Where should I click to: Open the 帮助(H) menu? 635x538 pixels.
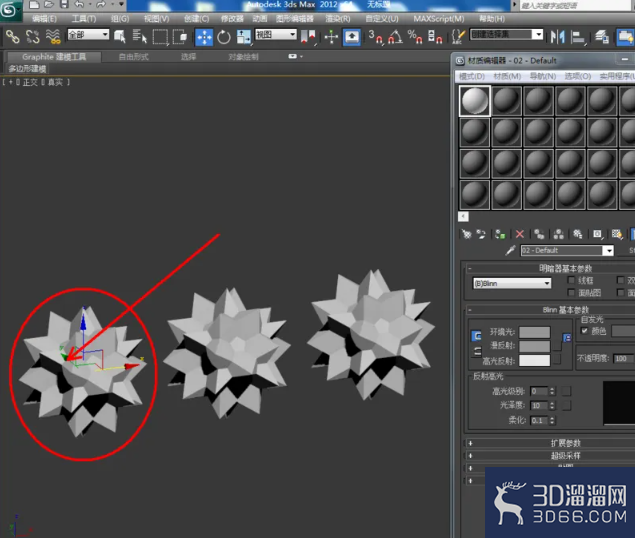point(492,19)
